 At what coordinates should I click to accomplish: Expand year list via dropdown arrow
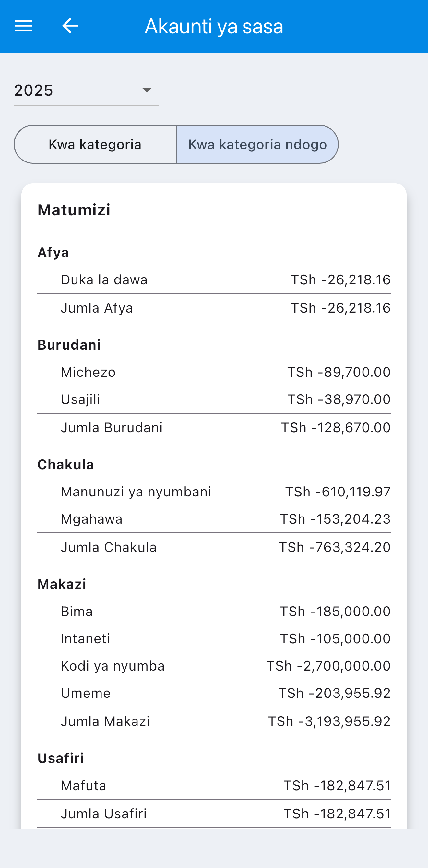coord(147,90)
